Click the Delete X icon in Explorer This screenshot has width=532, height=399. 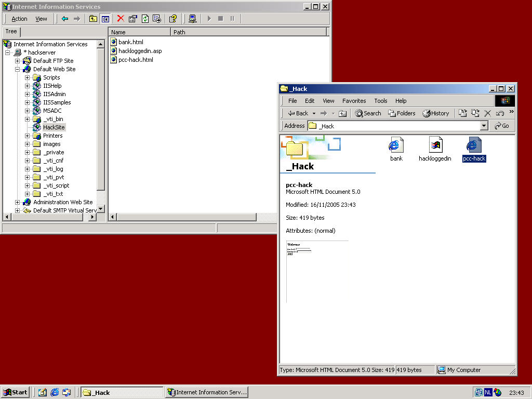[487, 113]
